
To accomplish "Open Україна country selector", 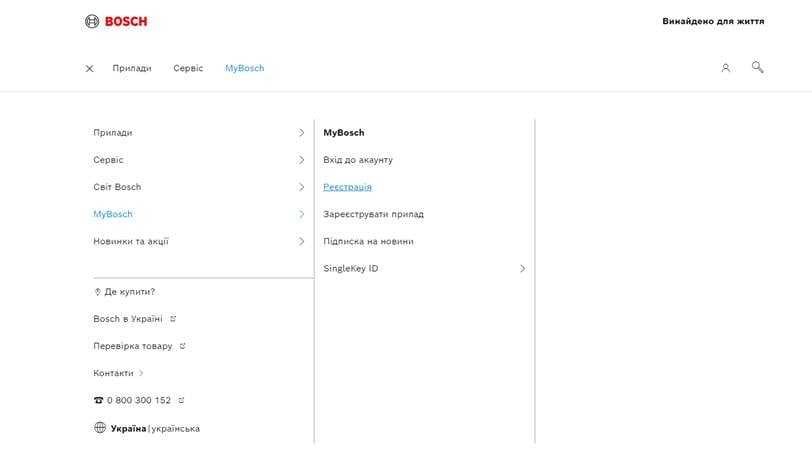I will [128, 429].
